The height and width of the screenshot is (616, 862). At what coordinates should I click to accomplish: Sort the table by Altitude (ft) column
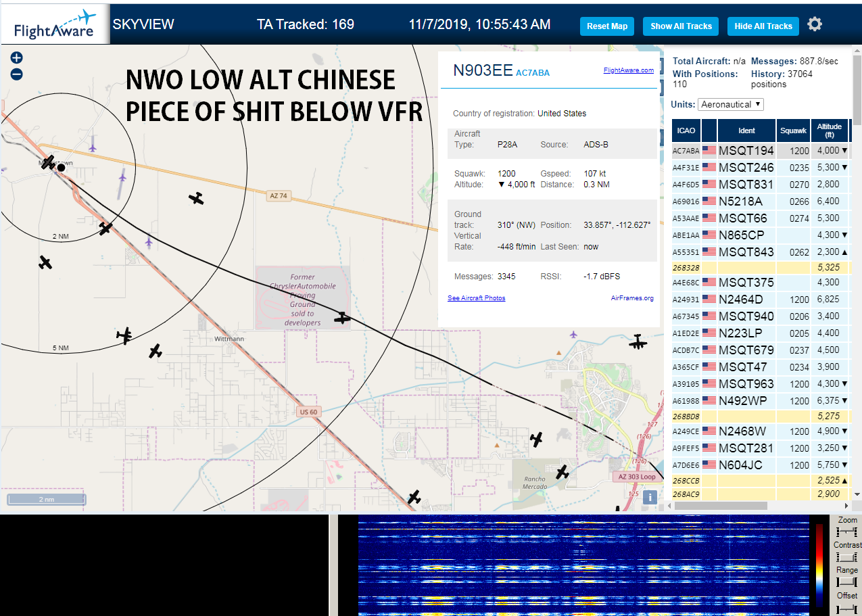[829, 131]
